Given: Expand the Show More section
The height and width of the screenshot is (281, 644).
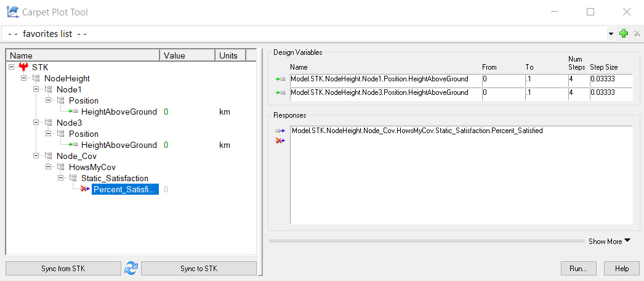Looking at the screenshot, I should click(x=609, y=242).
